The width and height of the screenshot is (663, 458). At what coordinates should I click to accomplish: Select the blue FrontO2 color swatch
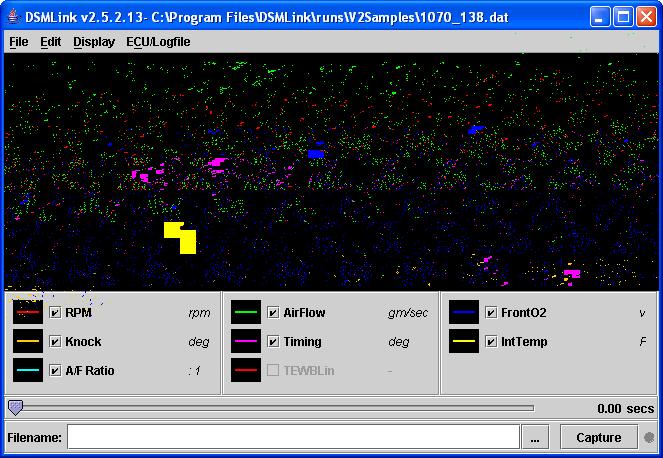tap(464, 312)
